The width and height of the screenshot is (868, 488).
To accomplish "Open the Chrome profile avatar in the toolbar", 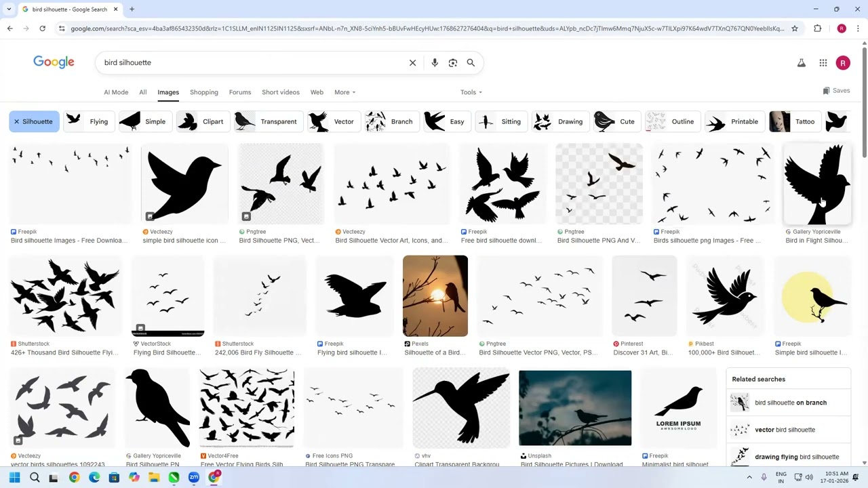I will 842,28.
